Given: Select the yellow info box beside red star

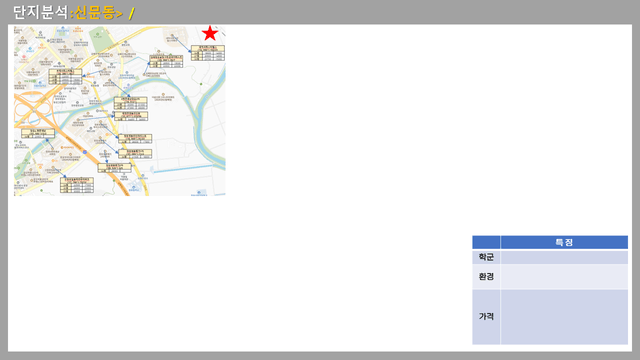Looking at the screenshot, I should pos(208,53).
